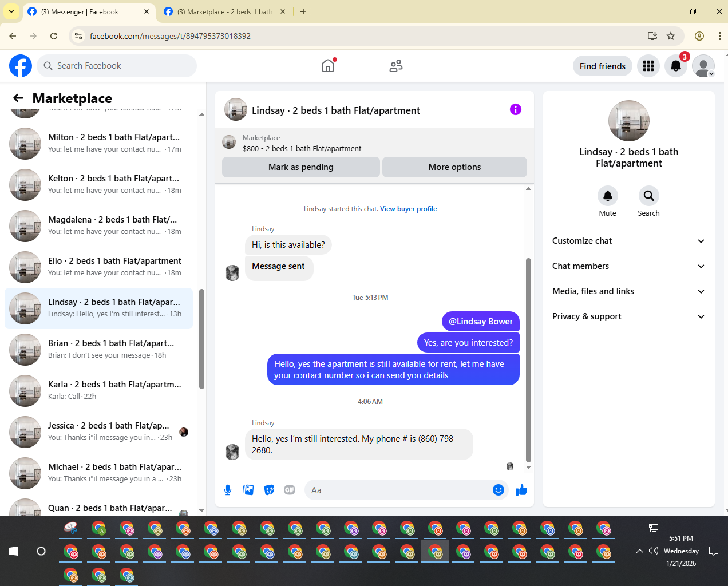Click the browser address bar URL
Viewport: 728px width, 586px height.
pos(170,36)
